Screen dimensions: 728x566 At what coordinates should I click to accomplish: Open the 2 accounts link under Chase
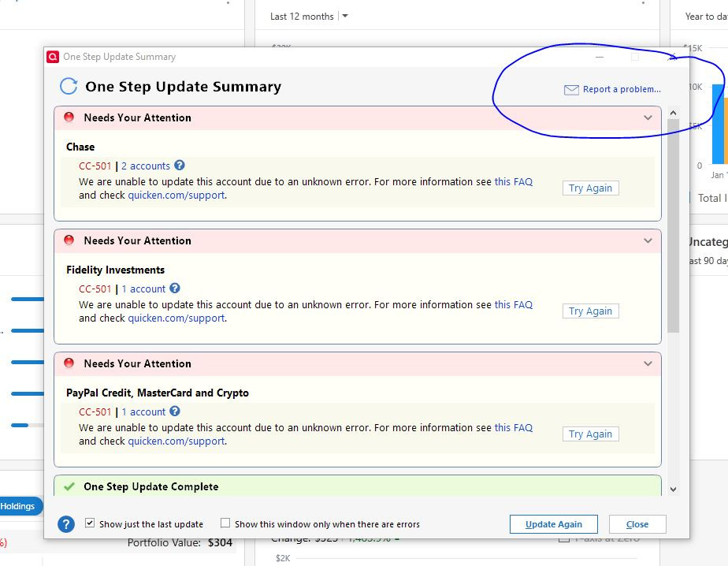tap(146, 166)
